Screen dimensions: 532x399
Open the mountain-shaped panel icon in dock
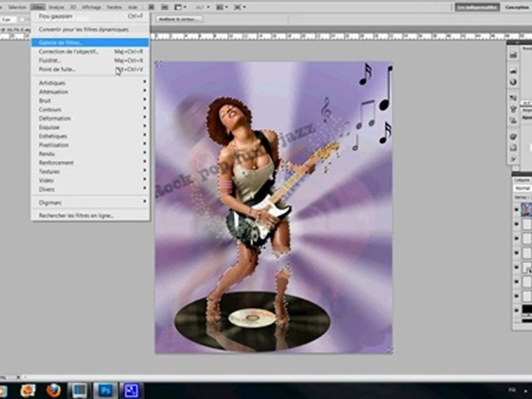pyautogui.click(x=513, y=70)
